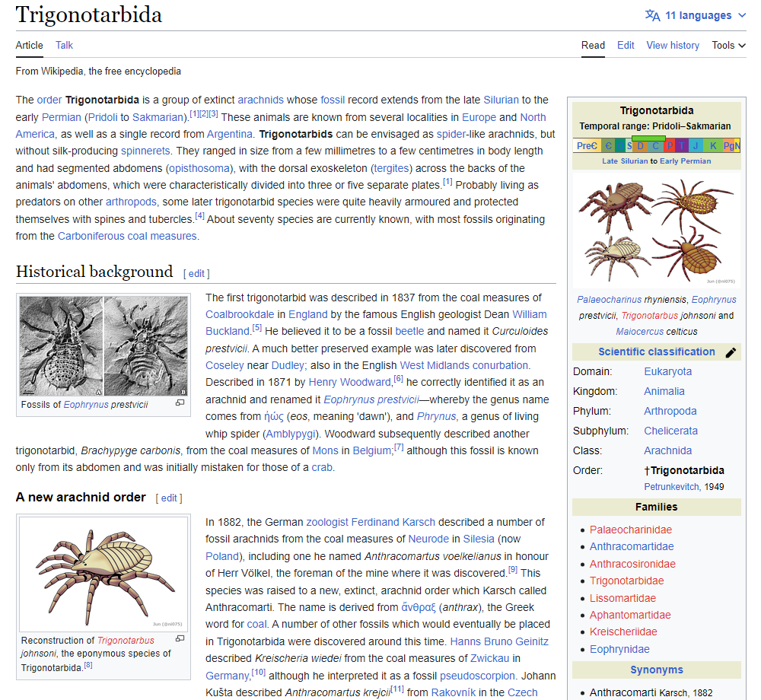Open the Tools dropdown menu
The image size is (761, 700).
pos(728,45)
